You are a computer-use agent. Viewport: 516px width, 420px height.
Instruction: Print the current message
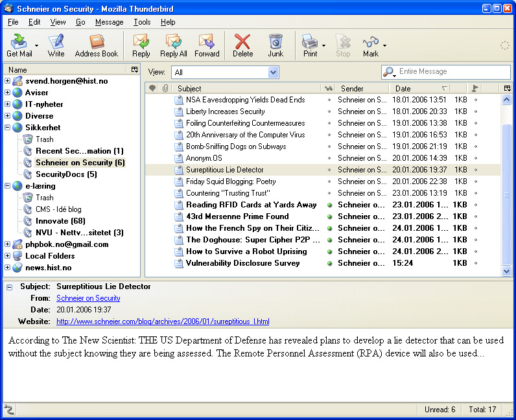[310, 45]
